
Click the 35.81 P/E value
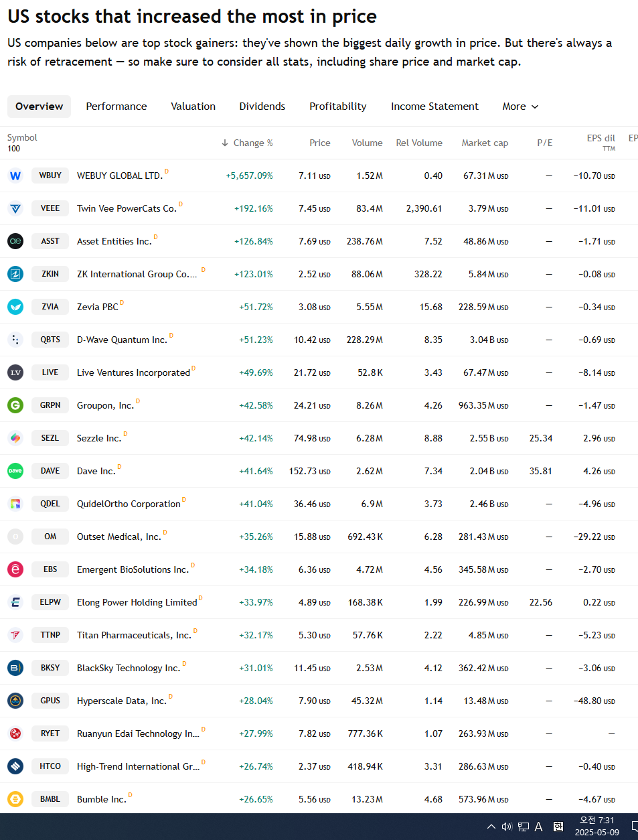point(541,471)
